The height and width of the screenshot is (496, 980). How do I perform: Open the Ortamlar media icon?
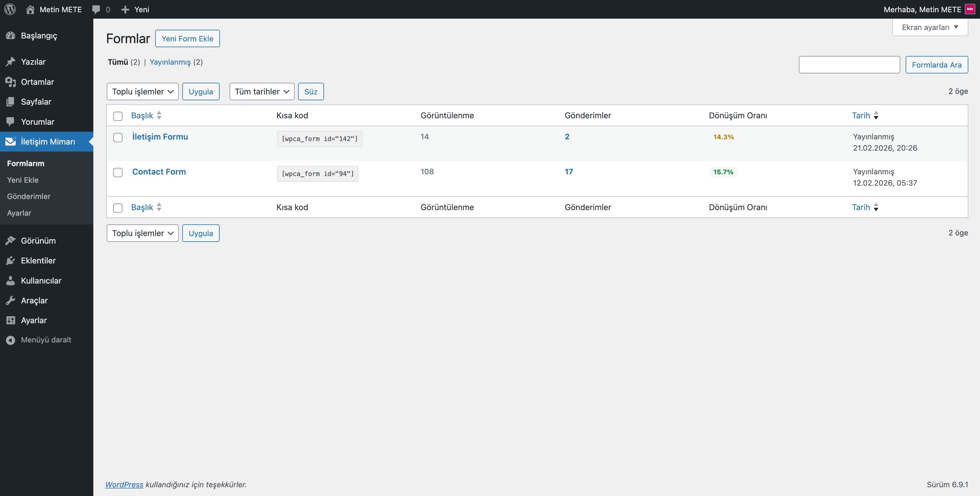coord(10,82)
